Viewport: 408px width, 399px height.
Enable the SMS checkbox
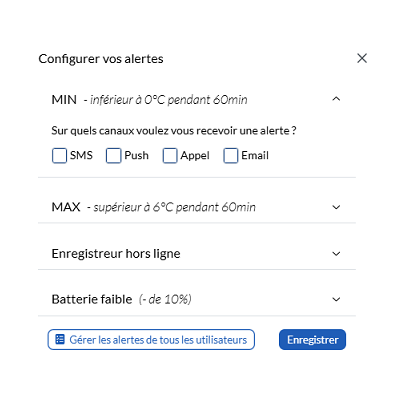click(x=60, y=156)
